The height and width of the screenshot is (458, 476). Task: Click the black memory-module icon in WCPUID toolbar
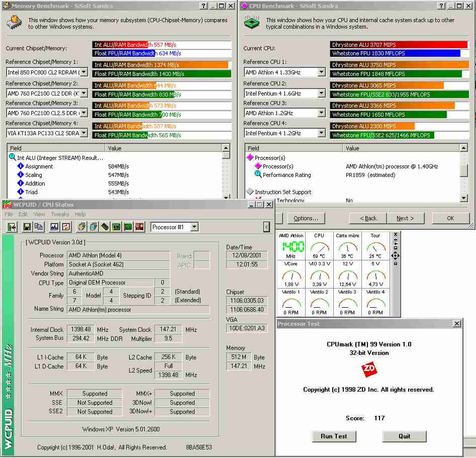tap(105, 227)
